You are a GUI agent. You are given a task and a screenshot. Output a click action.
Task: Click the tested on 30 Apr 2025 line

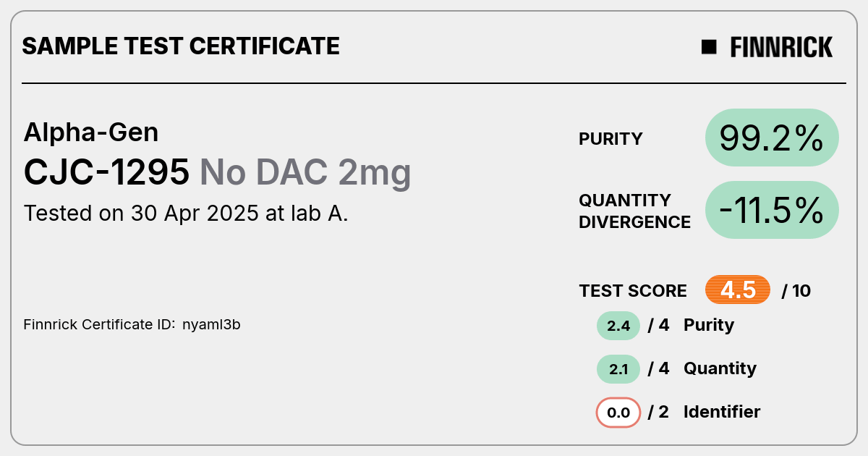(186, 214)
